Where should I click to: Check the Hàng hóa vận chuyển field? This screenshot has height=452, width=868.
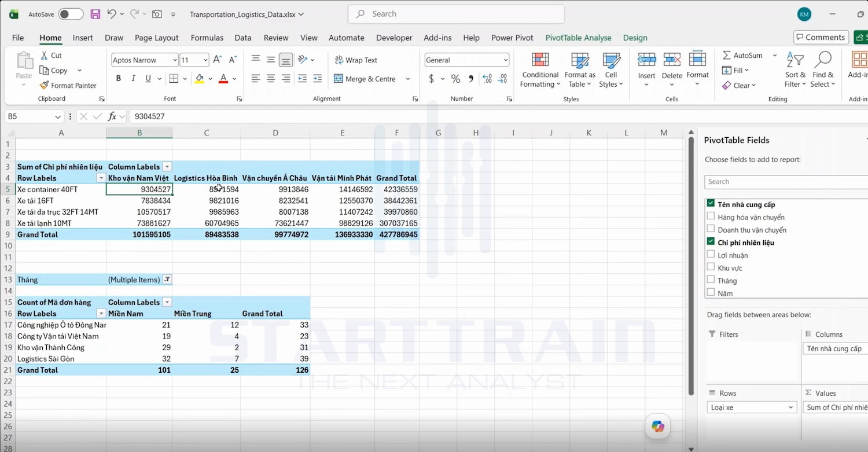[711, 216]
